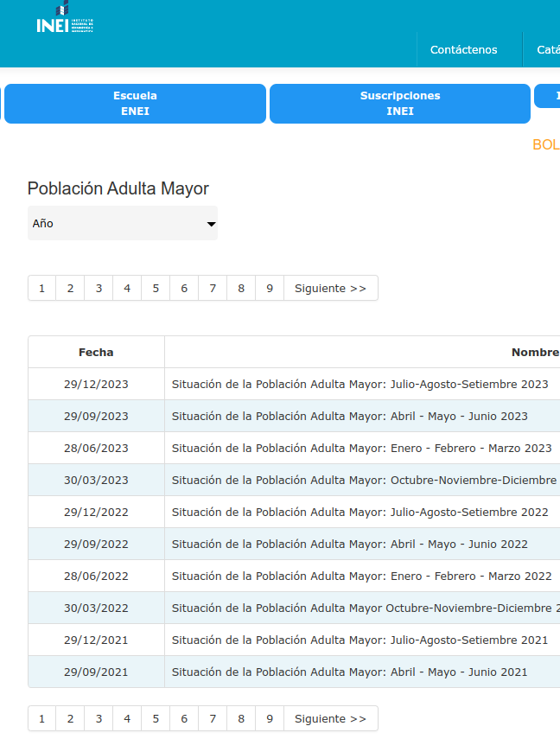Screen dimensions: 560x739
Task: Open the Enero - Febrero - Marzo 2022 report
Action: tap(361, 577)
